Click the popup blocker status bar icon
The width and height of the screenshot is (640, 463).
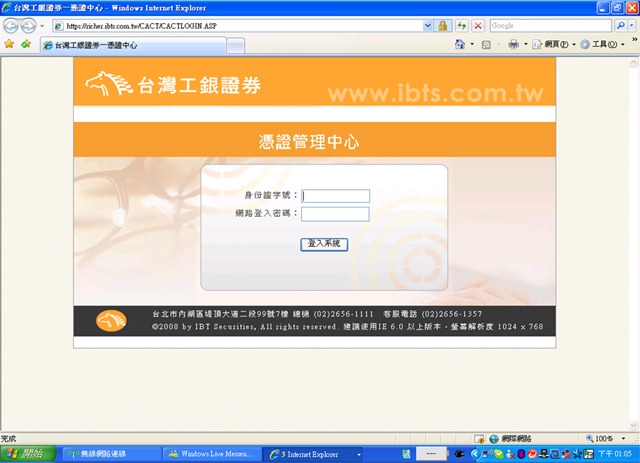pos(479,439)
